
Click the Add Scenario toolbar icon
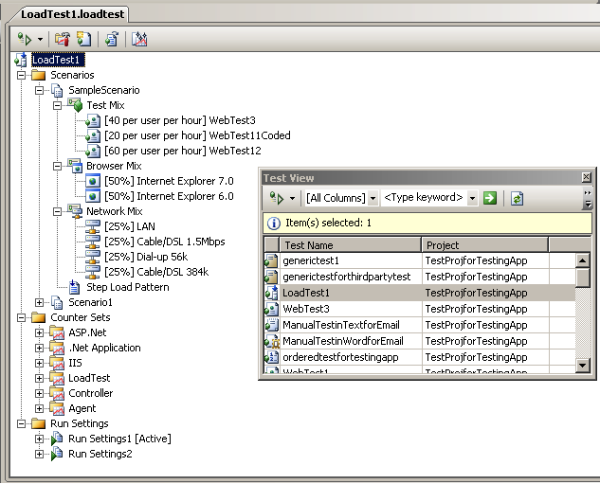tap(62, 39)
